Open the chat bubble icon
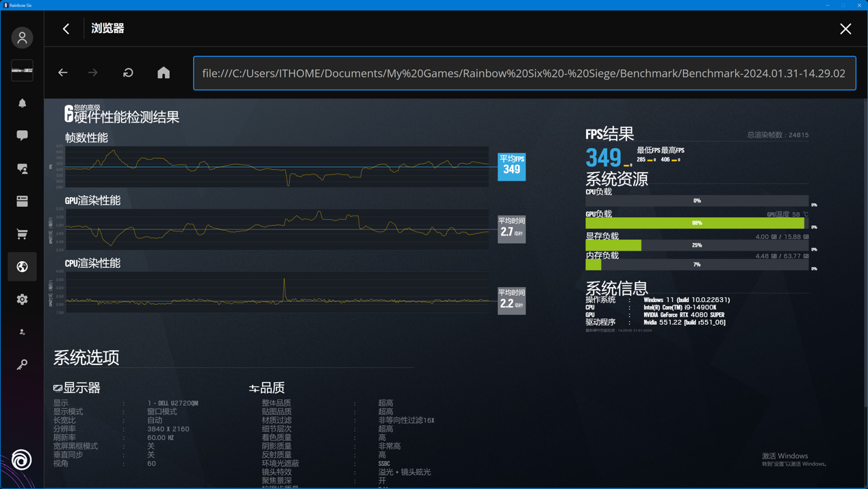The width and height of the screenshot is (868, 489). pyautogui.click(x=22, y=136)
